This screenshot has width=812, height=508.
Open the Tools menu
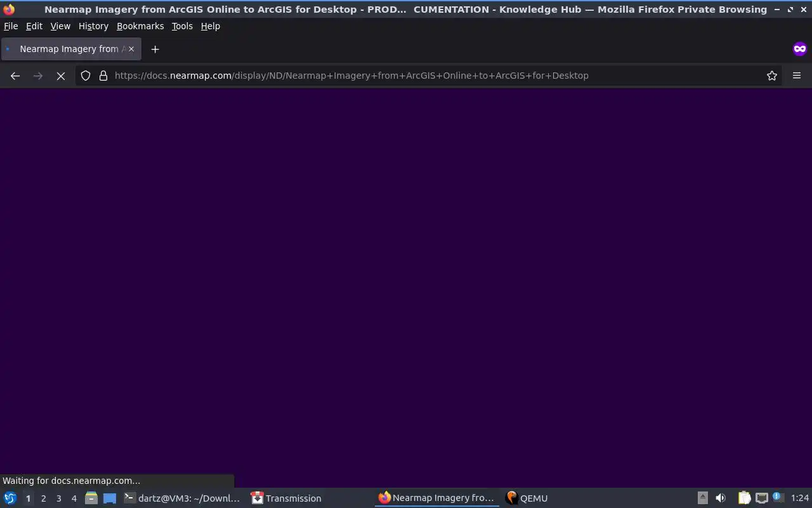point(182,26)
